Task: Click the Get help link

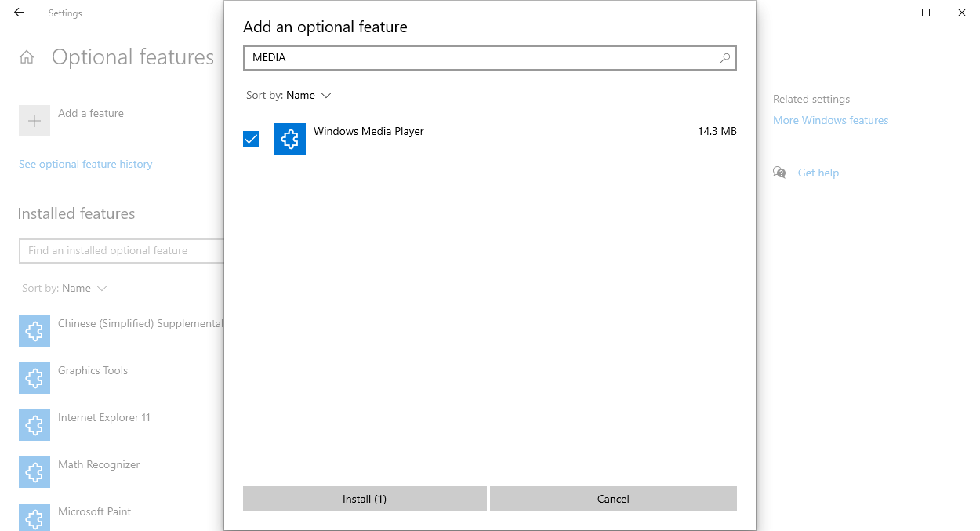Action: (x=818, y=173)
